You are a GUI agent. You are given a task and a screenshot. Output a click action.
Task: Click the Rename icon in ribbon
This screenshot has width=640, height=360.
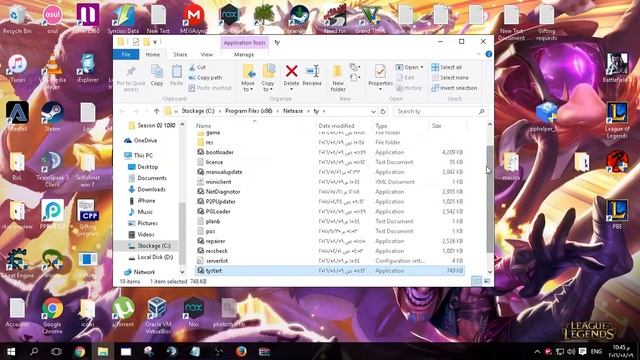pos(312,71)
